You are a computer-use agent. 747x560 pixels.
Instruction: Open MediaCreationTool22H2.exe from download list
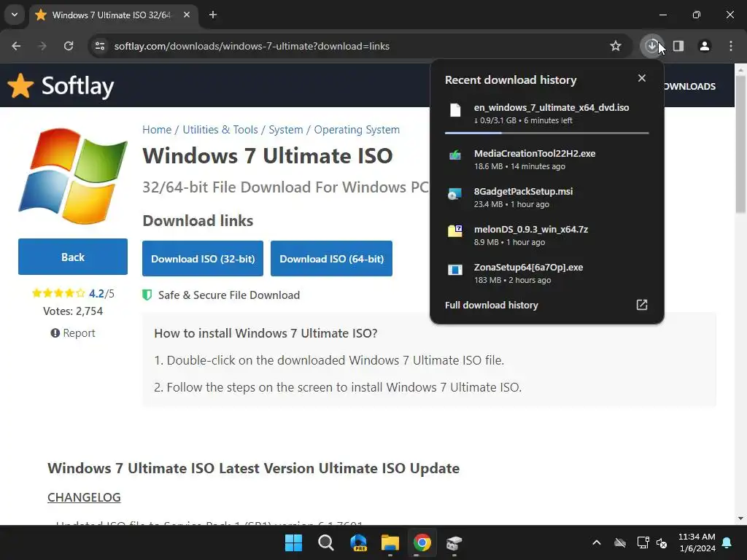[x=547, y=160]
